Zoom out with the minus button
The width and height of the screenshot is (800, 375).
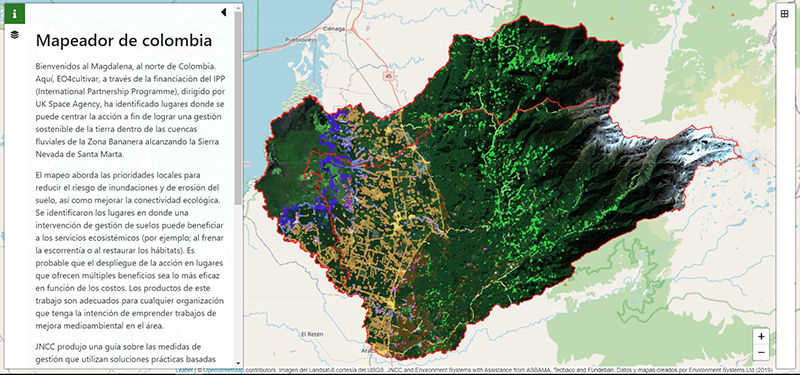tap(761, 352)
